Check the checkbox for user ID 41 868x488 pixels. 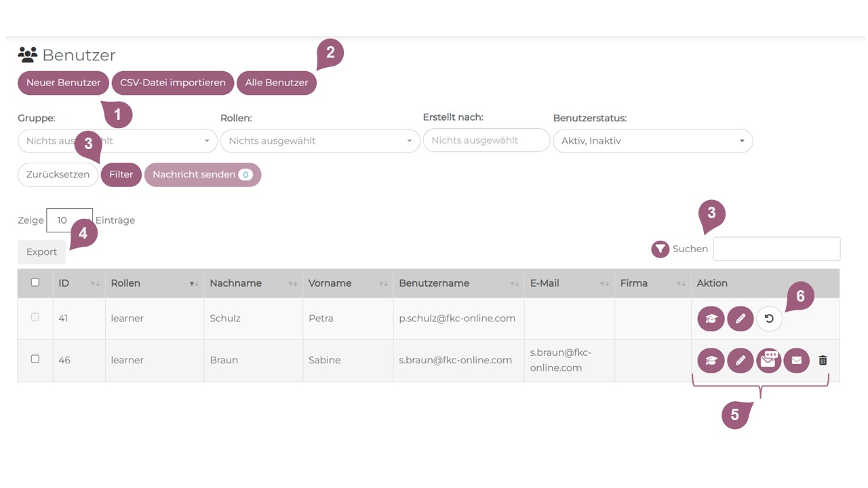tap(35, 317)
